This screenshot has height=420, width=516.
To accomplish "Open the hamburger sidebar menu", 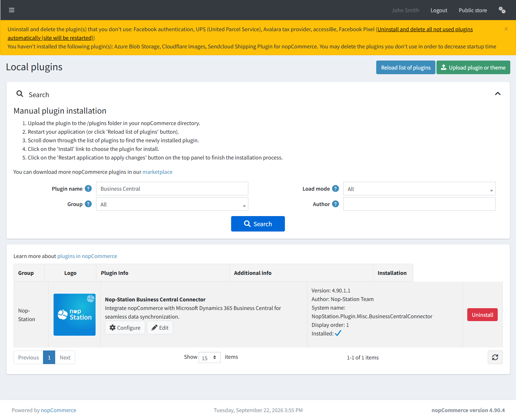I will [11, 10].
